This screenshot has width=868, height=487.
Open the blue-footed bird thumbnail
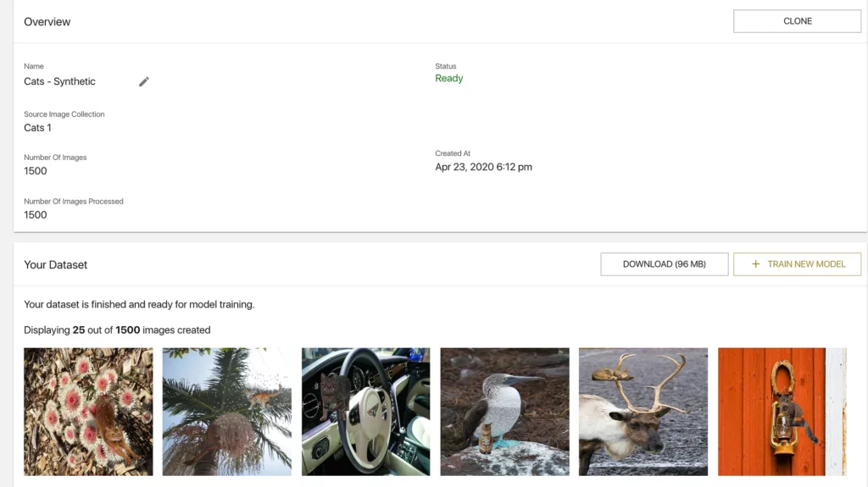[x=505, y=412]
